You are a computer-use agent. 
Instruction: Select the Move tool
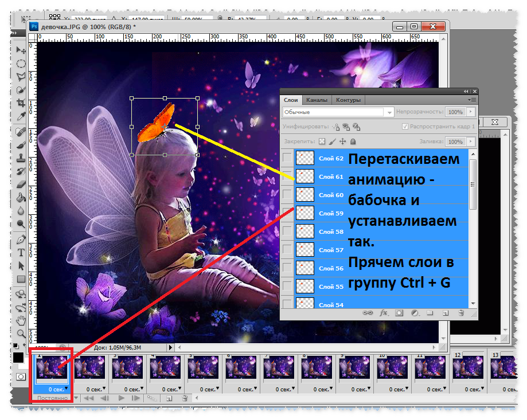pos(21,50)
